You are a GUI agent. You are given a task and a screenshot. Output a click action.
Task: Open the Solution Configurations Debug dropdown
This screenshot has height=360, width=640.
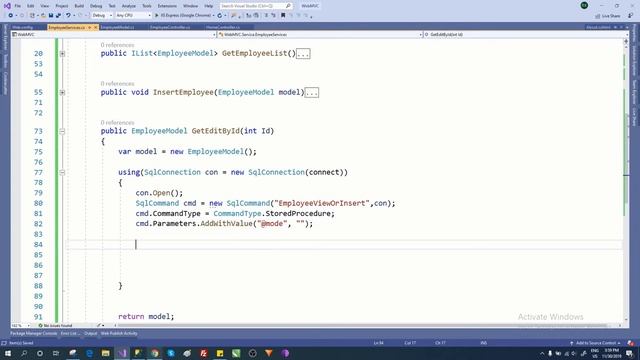[x=102, y=16]
